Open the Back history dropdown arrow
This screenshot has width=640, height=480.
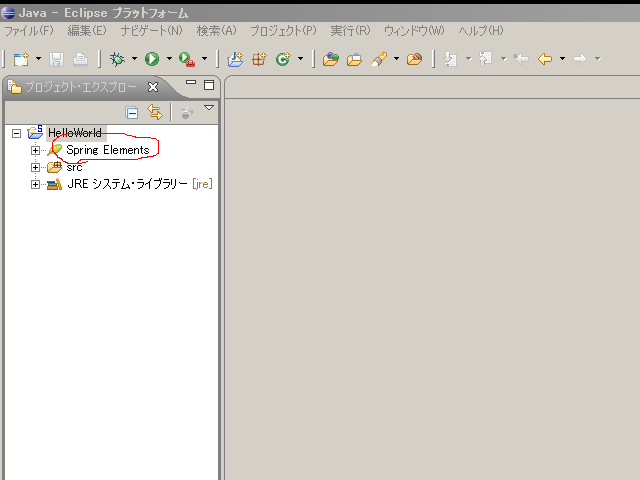562,59
